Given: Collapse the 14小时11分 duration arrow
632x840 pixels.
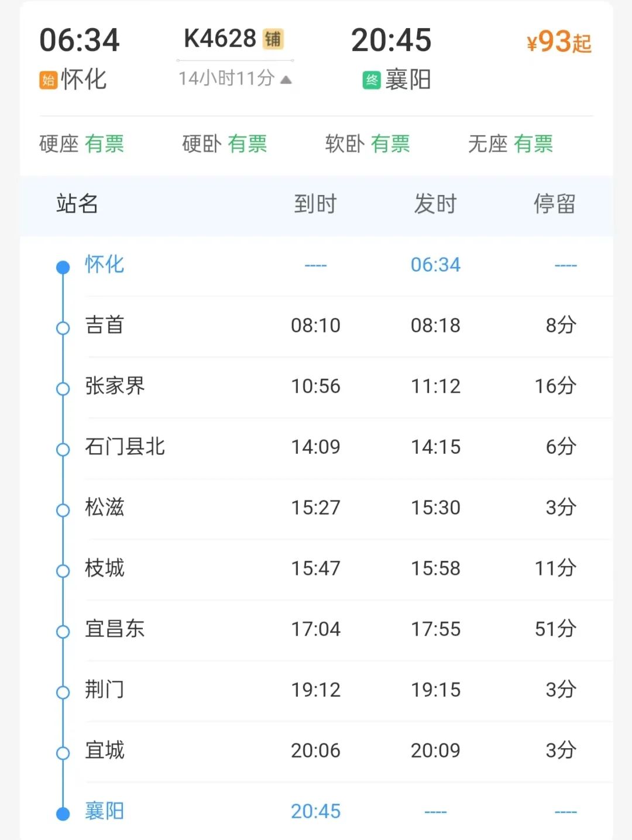Looking at the screenshot, I should (x=286, y=80).
